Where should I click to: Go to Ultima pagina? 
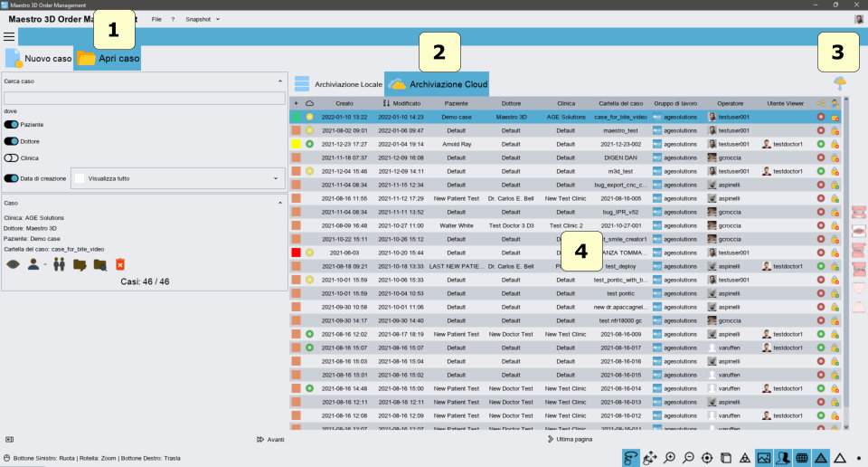click(570, 439)
